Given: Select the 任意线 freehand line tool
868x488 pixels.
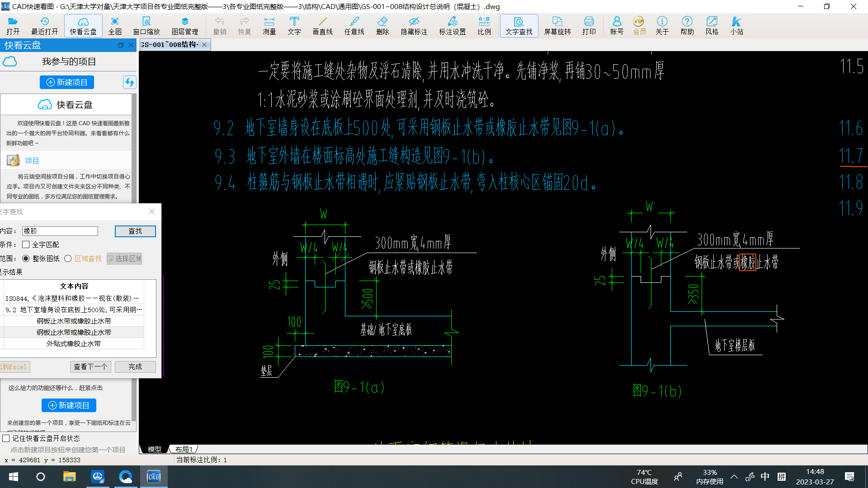Looking at the screenshot, I should [x=354, y=26].
